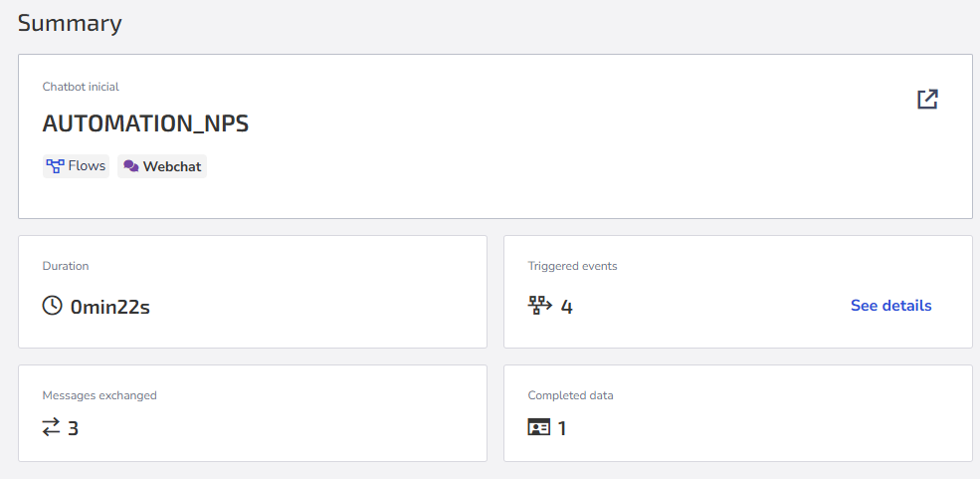Click the Completed data count 1

click(562, 428)
